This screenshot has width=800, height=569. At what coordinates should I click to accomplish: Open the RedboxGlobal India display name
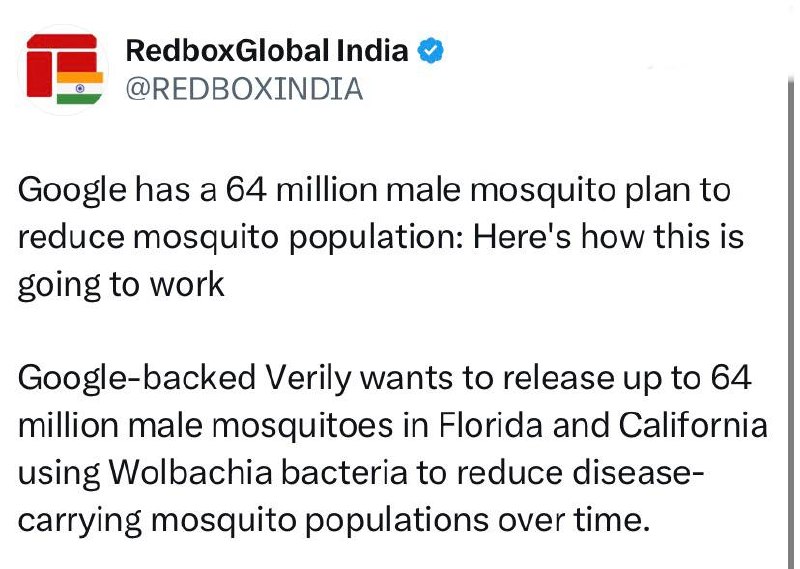(267, 51)
